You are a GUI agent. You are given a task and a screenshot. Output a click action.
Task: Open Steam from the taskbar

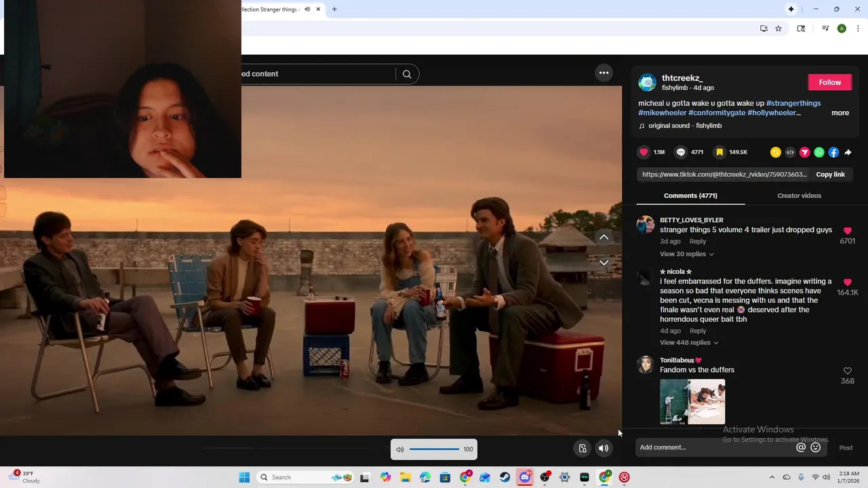point(505,477)
